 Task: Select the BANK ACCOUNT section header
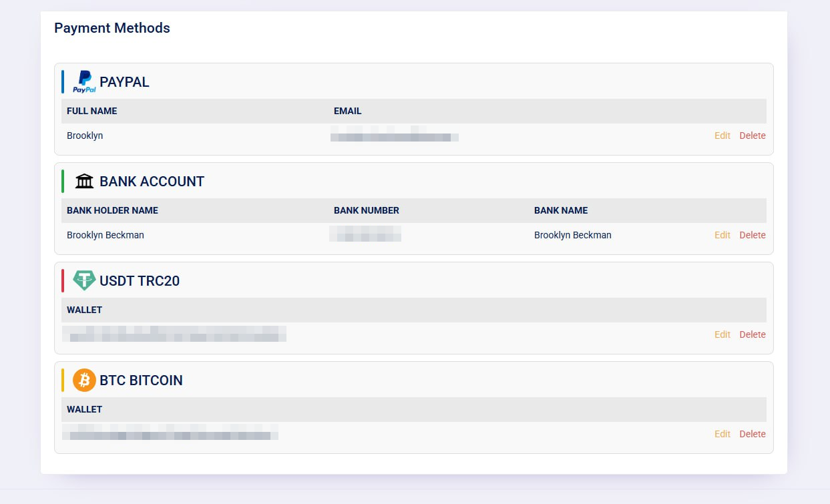click(152, 181)
